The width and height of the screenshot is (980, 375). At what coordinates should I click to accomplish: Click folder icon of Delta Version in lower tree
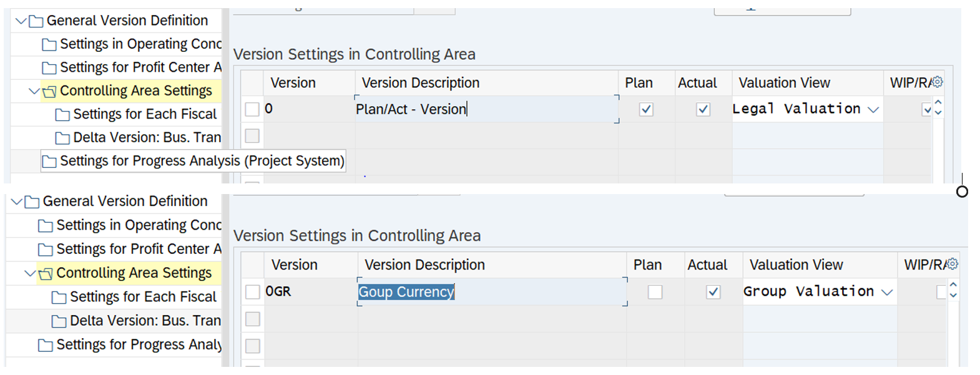click(x=59, y=321)
